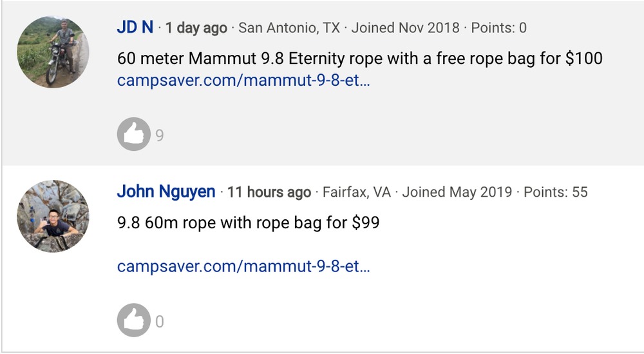Image resolution: width=644 pixels, height=354 pixels.
Task: Click the "1 day ago" timestamp
Action: (x=196, y=28)
